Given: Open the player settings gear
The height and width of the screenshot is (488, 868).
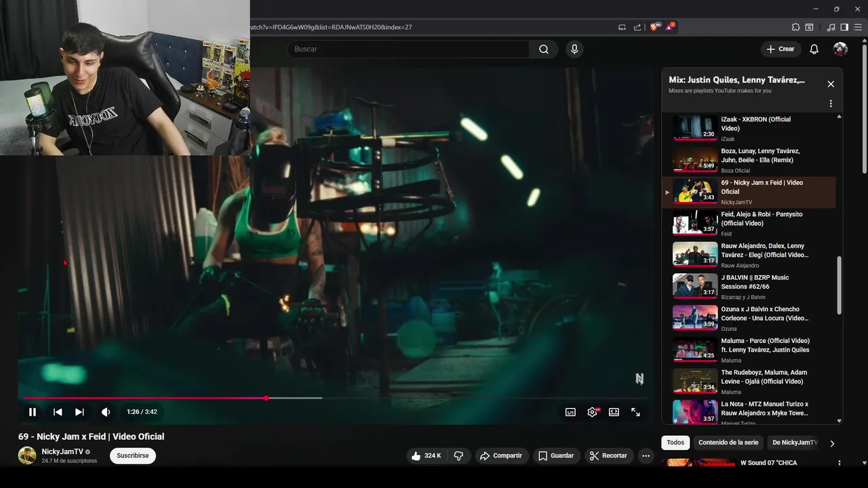Looking at the screenshot, I should (x=592, y=411).
